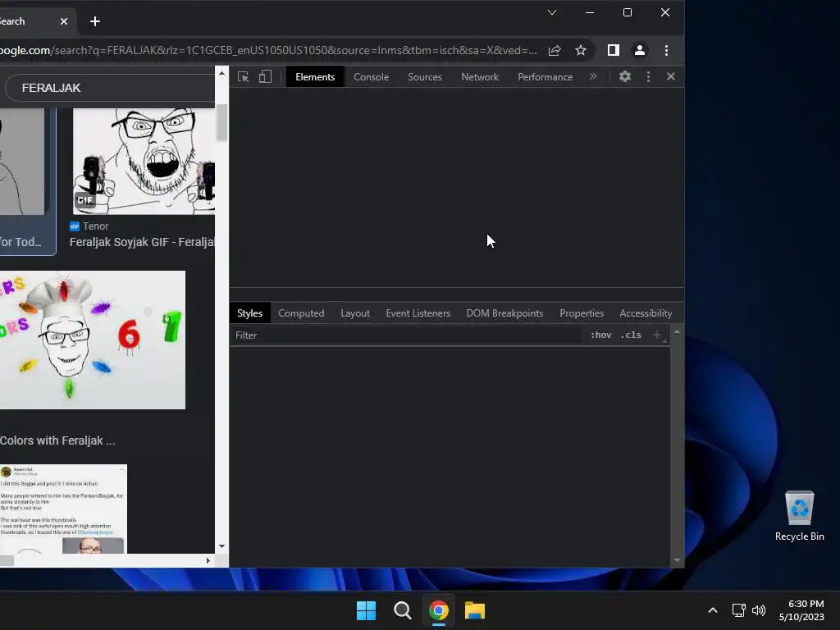Activate the inspect element picker icon
This screenshot has width=840, height=630.
point(243,76)
